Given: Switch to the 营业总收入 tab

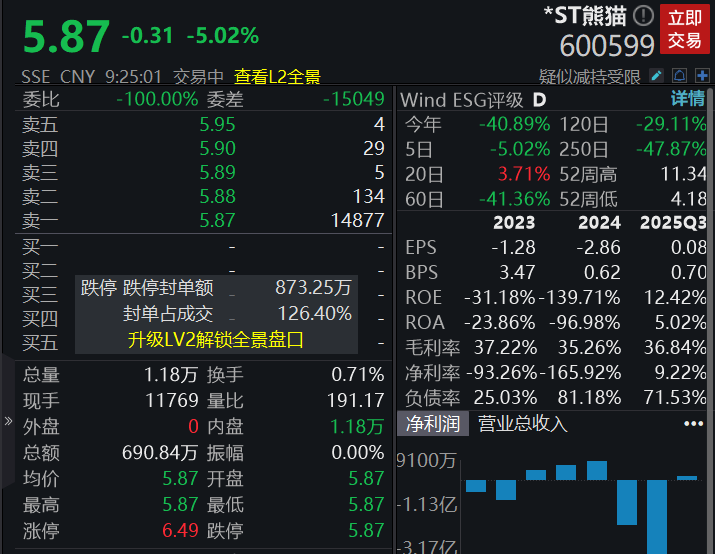Looking at the screenshot, I should click(522, 423).
